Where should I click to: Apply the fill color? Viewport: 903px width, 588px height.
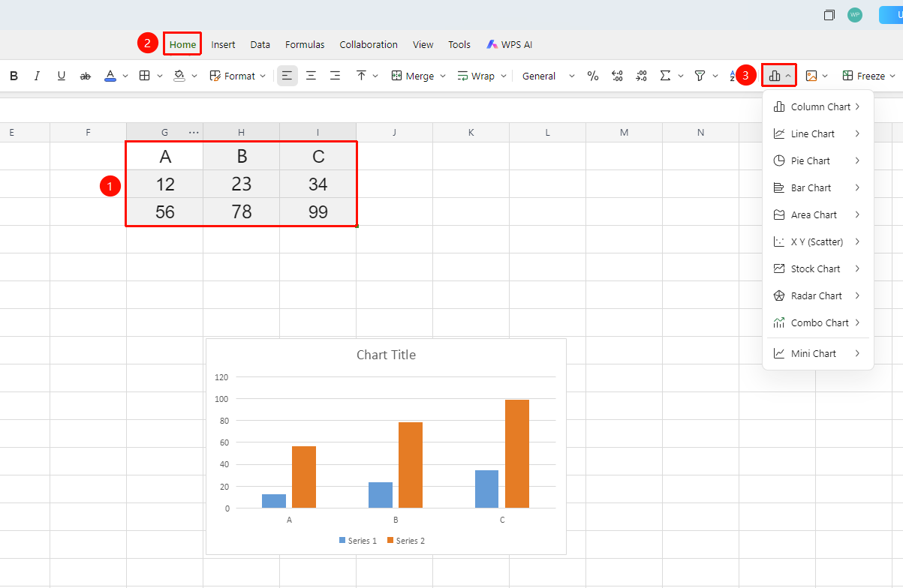179,76
